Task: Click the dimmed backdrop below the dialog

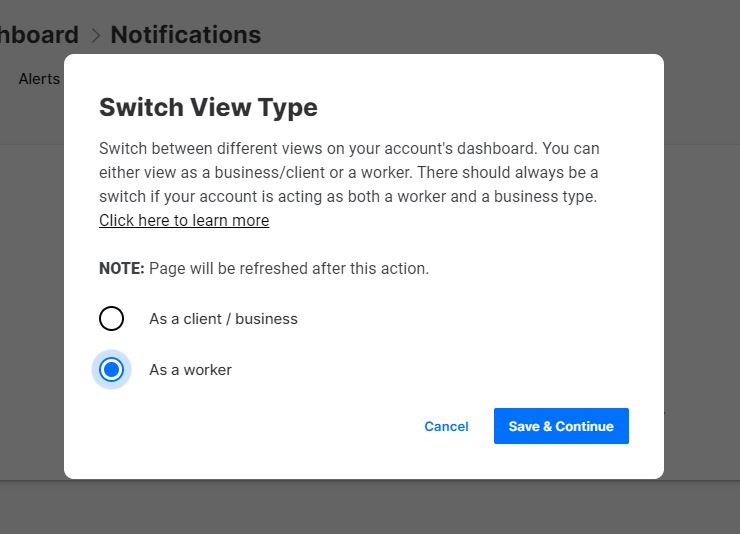Action: tap(370, 507)
